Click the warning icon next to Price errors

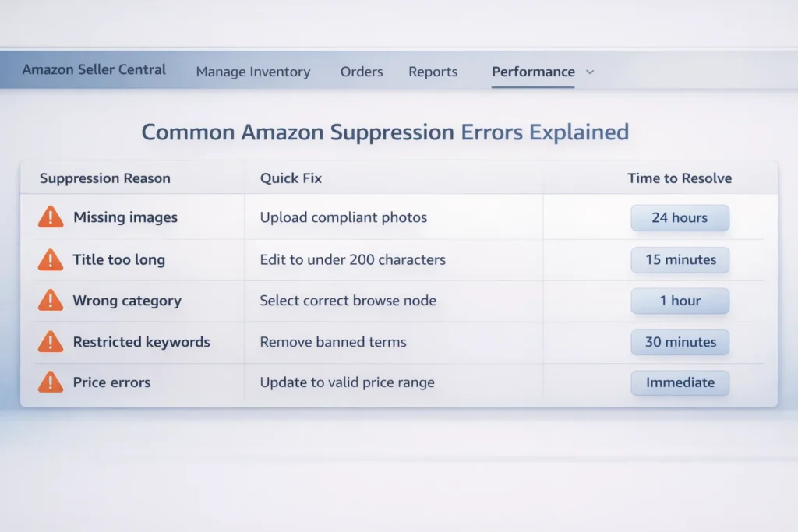[x=50, y=382]
